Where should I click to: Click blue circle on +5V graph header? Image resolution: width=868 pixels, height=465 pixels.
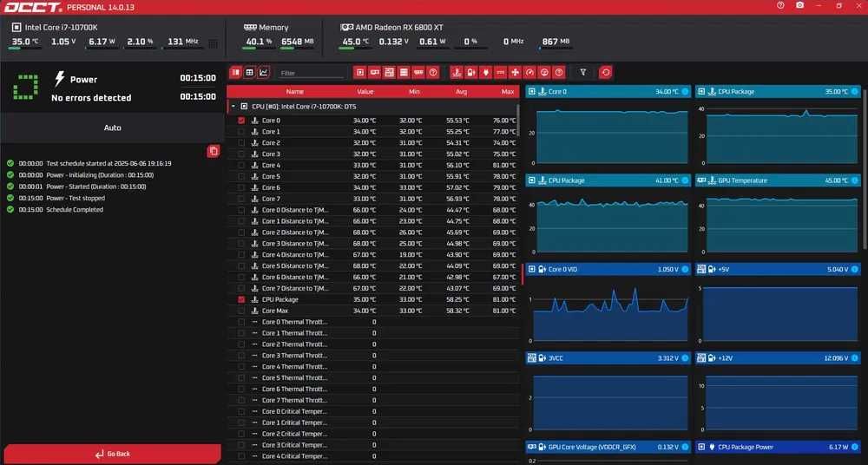tap(855, 269)
